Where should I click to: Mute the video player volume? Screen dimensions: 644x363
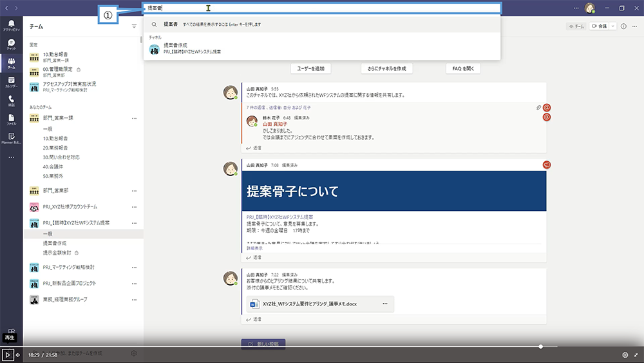(x=18, y=355)
